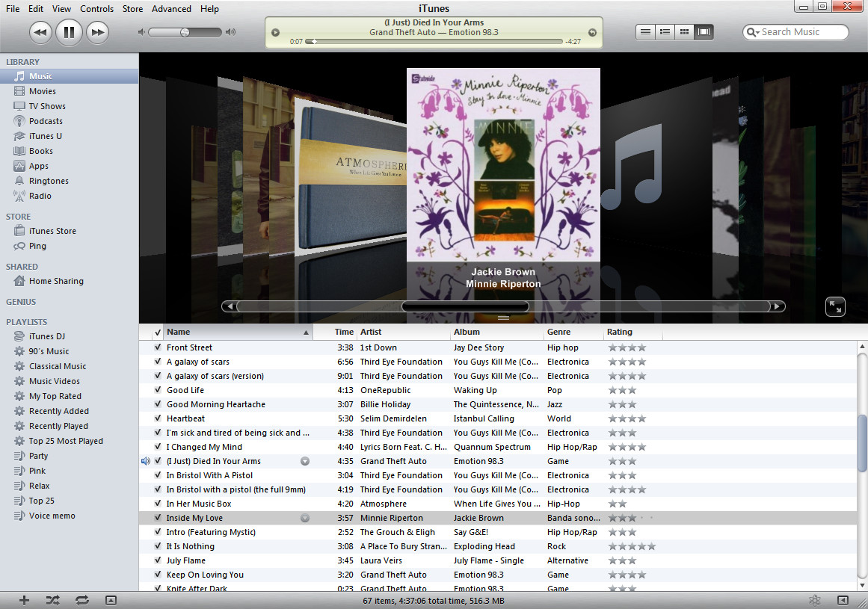This screenshot has width=868, height=609.
Task: Open the options dropdown on Inside My Love
Action: 304,518
